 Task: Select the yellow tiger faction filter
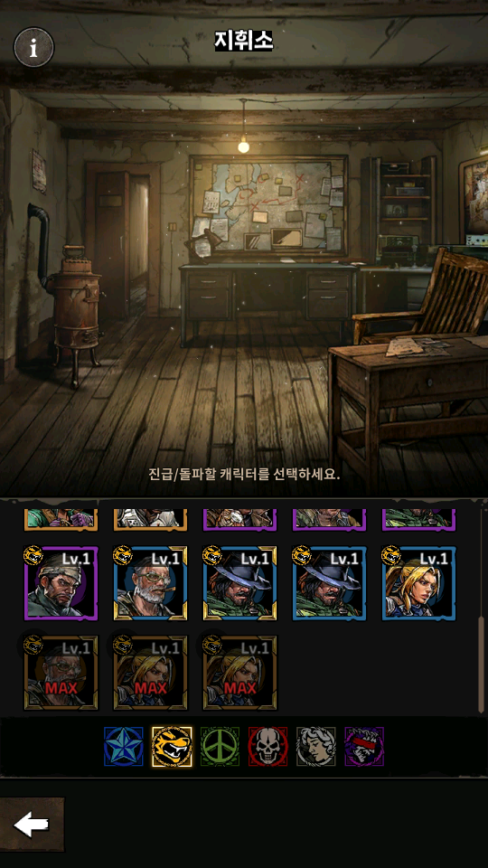(172, 747)
